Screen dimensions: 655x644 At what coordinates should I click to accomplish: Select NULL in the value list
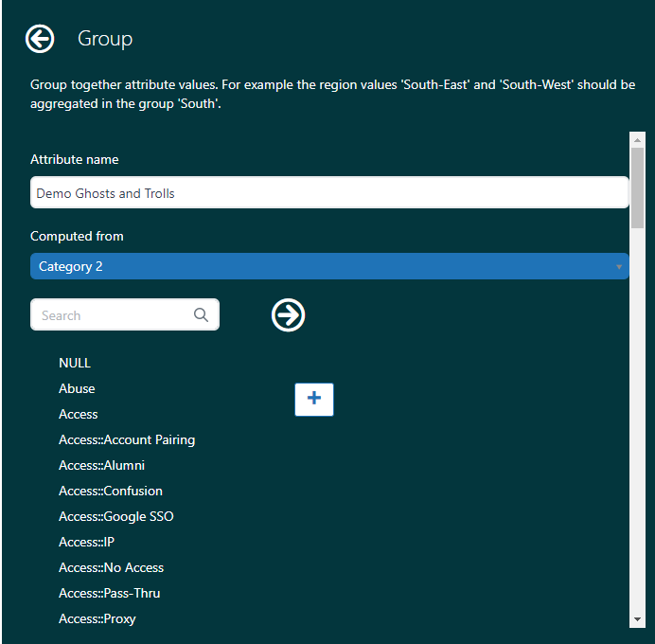tap(75, 363)
